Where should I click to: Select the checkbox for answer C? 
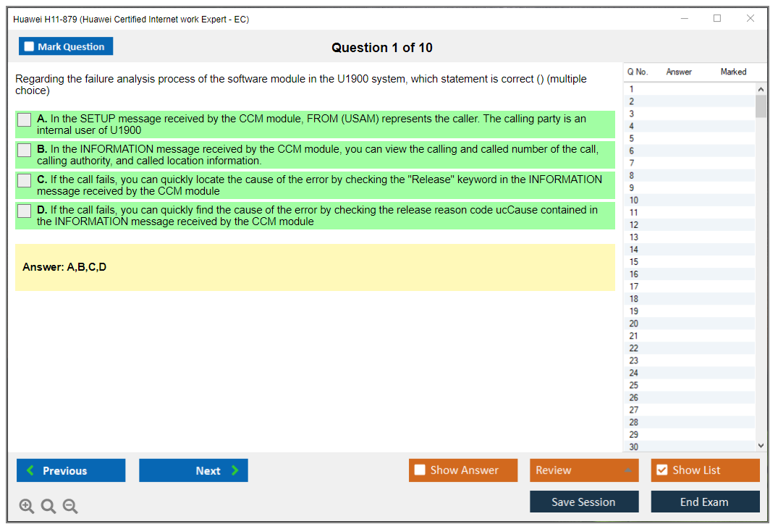click(x=25, y=180)
